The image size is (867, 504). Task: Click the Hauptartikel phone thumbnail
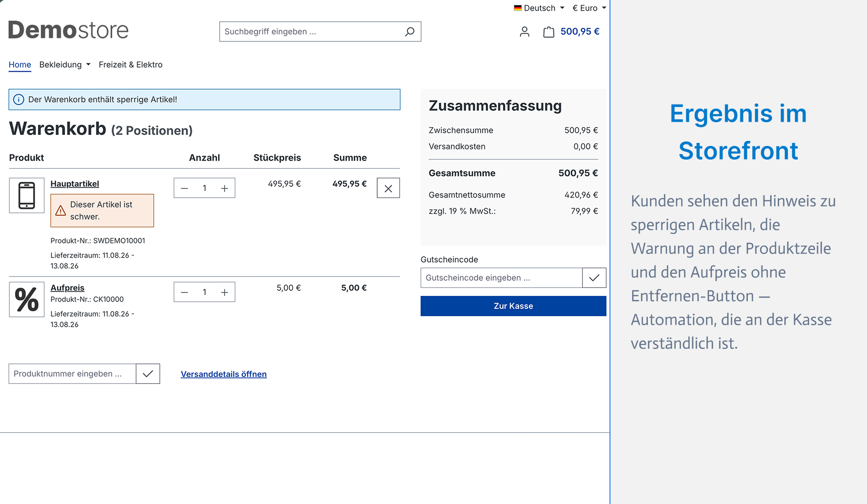point(27,195)
